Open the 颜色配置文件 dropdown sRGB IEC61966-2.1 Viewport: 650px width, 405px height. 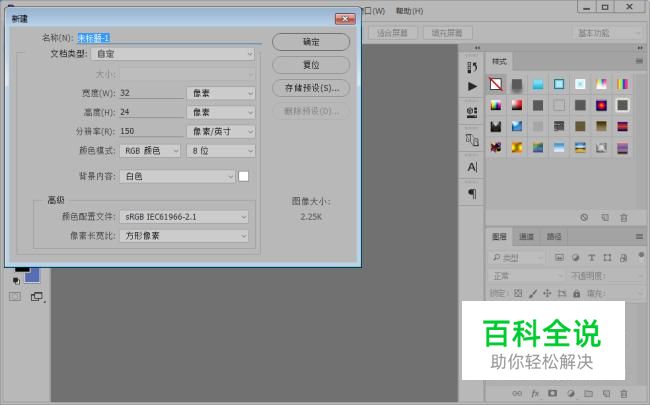(x=184, y=217)
